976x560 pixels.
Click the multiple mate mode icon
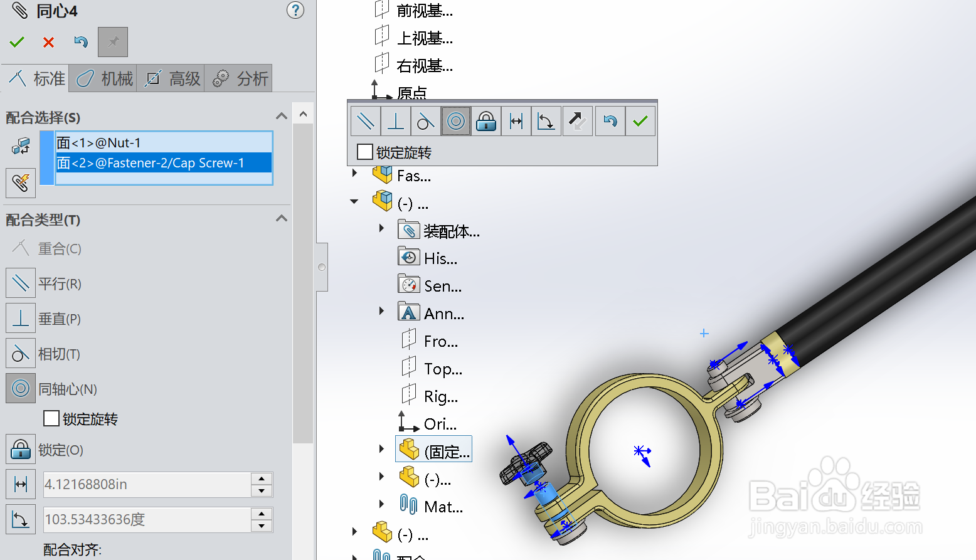pos(21,183)
